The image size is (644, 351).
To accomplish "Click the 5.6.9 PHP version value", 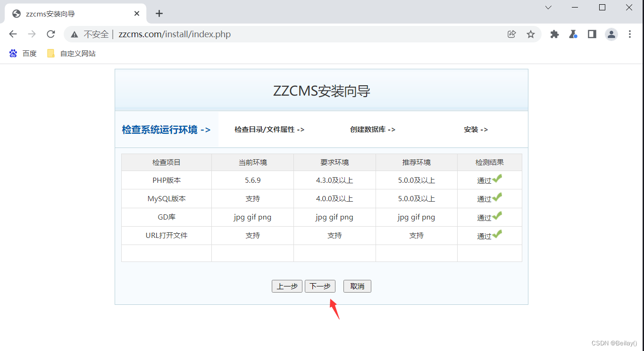I will click(253, 180).
